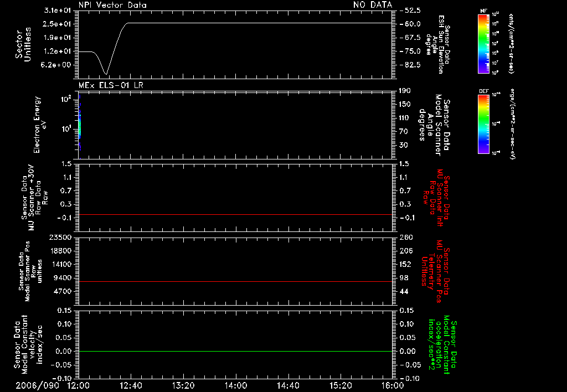
Task: Click the 2.5e+01 Sector tick label
Action: pos(58,24)
